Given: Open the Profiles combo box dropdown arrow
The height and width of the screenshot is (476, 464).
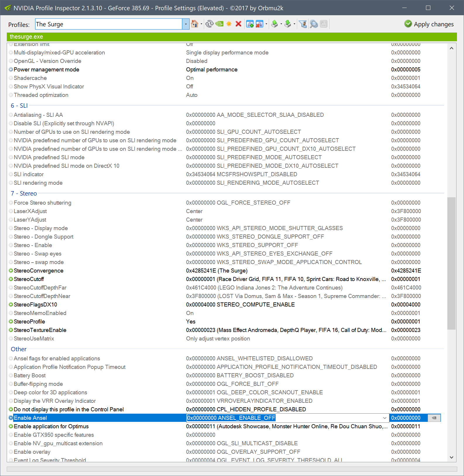Looking at the screenshot, I should pyautogui.click(x=186, y=24).
